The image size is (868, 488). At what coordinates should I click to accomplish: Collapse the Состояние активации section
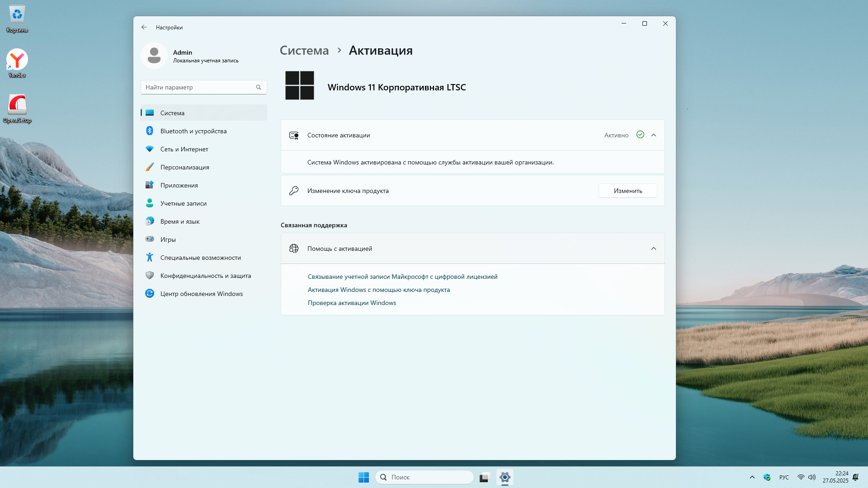pos(653,135)
